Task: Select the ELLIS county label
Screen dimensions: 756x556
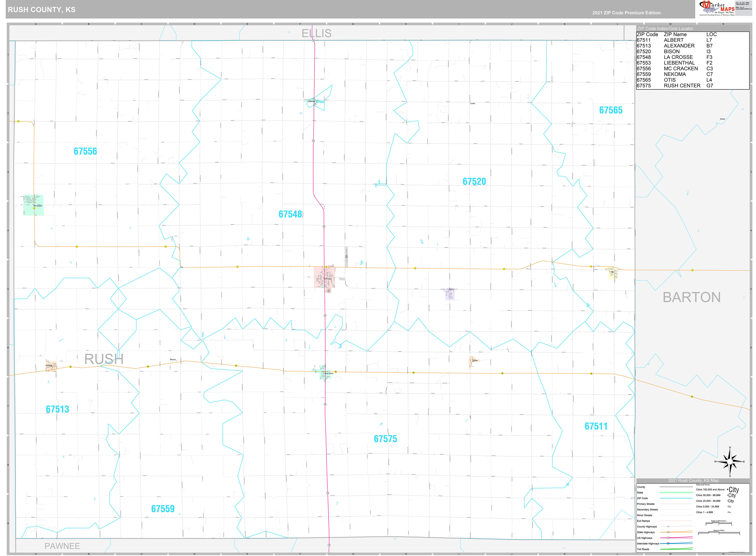Action: (x=316, y=33)
